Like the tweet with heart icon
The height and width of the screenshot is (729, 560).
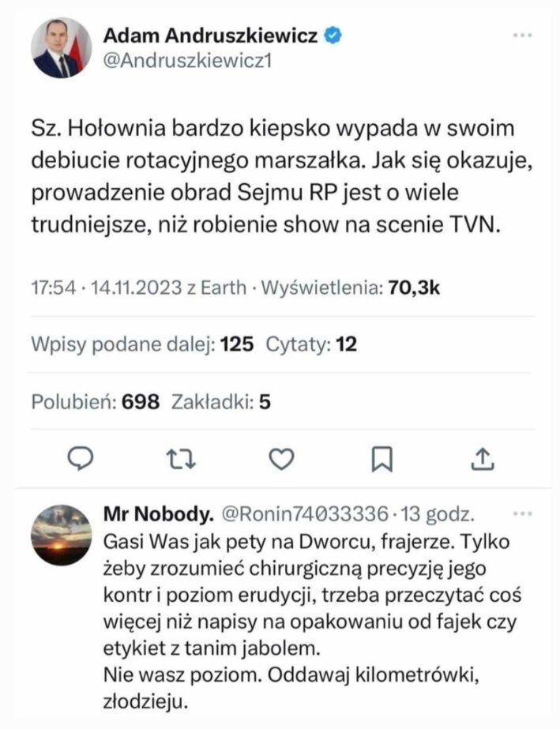click(x=282, y=457)
